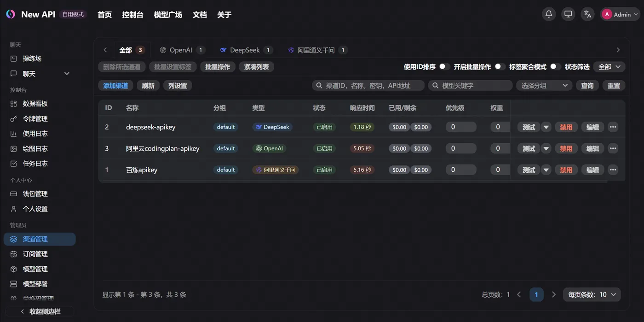Image resolution: width=644 pixels, height=322 pixels.
Task: Click more options for deepseek-apikey row
Action: 613,127
